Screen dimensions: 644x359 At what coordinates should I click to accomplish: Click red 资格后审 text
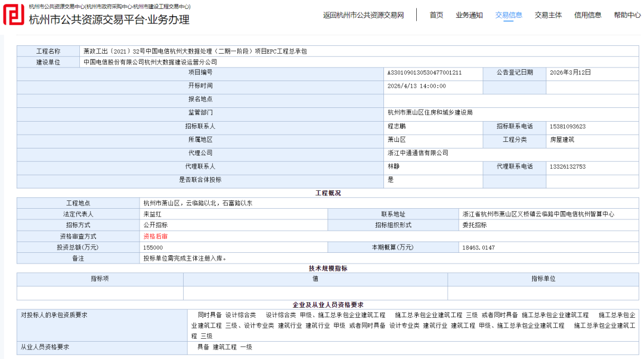tap(155, 237)
